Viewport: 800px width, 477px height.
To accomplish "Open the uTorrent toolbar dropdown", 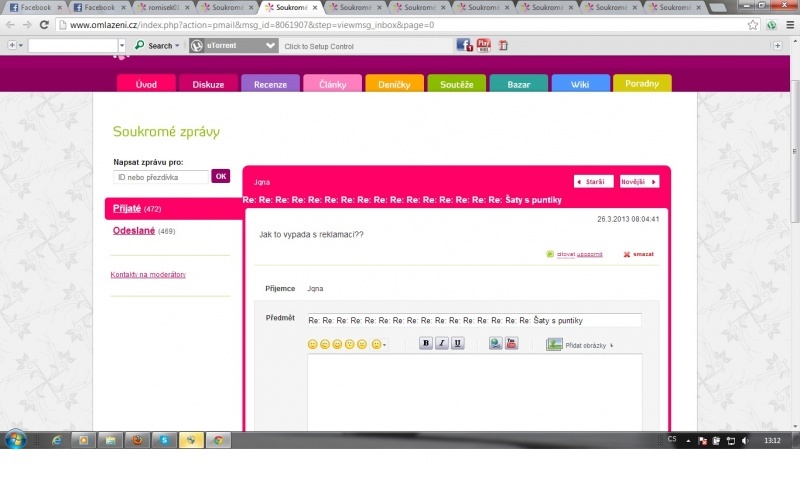I will pyautogui.click(x=270, y=45).
